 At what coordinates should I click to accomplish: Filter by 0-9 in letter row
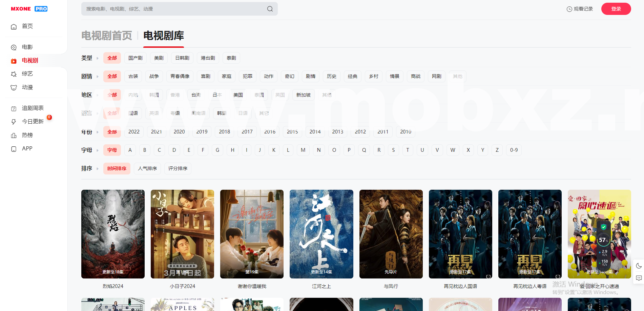(514, 150)
